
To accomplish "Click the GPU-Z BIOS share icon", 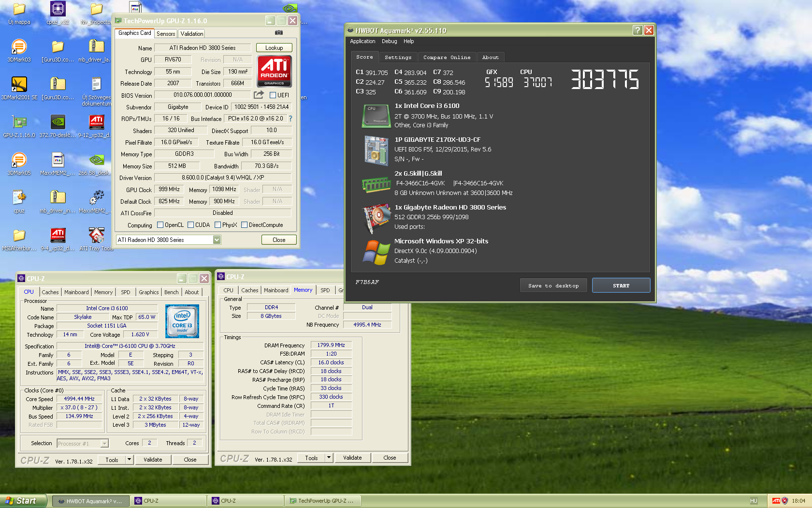I will pos(259,95).
